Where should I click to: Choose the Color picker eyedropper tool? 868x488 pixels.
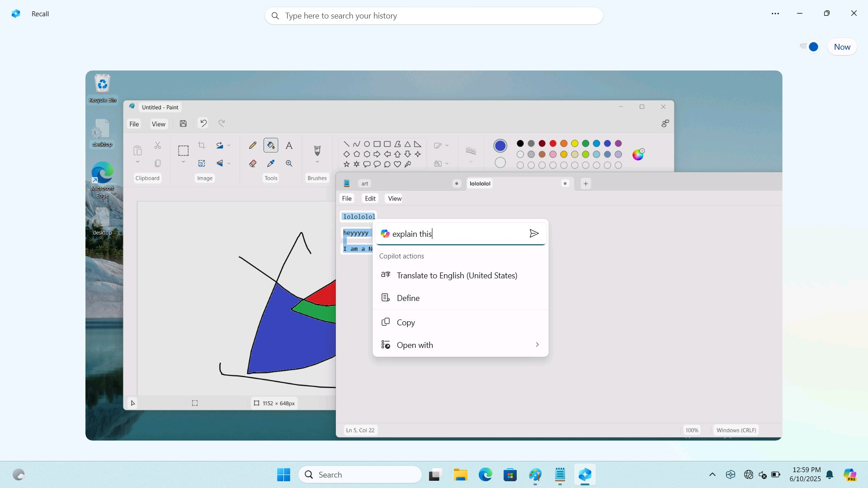pos(271,164)
